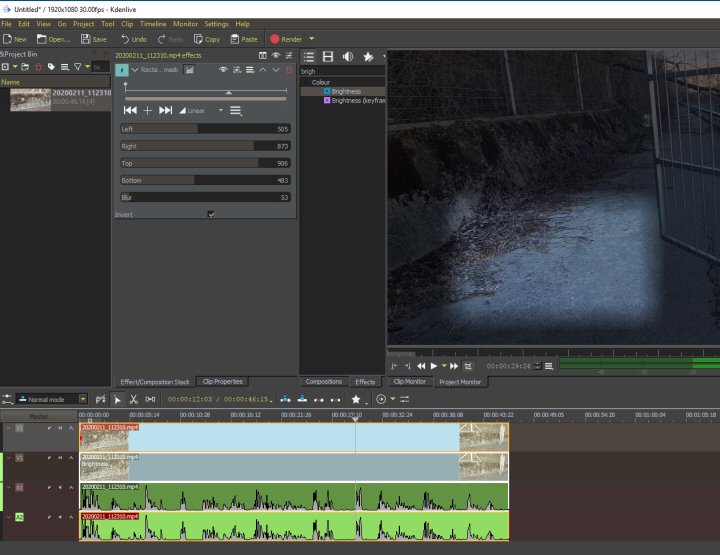
Task: Create folder in Project Bin
Action: tap(25, 67)
